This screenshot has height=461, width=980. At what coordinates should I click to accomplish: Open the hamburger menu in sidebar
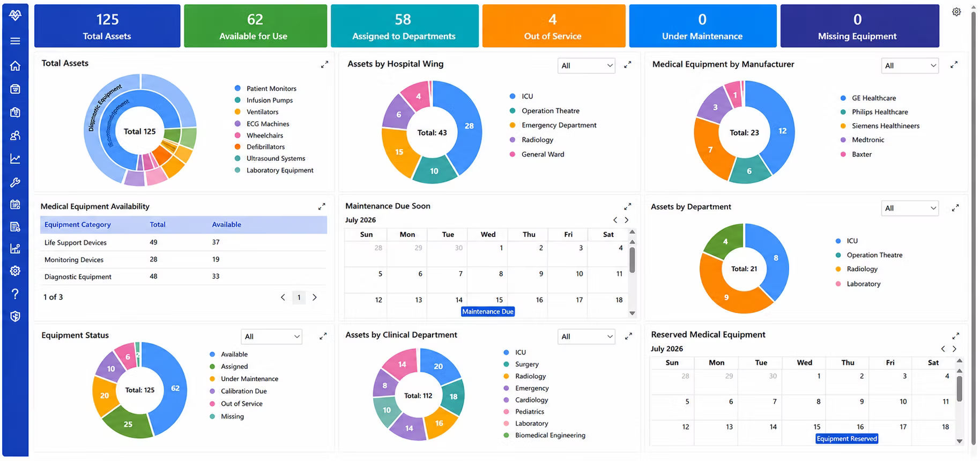[15, 41]
